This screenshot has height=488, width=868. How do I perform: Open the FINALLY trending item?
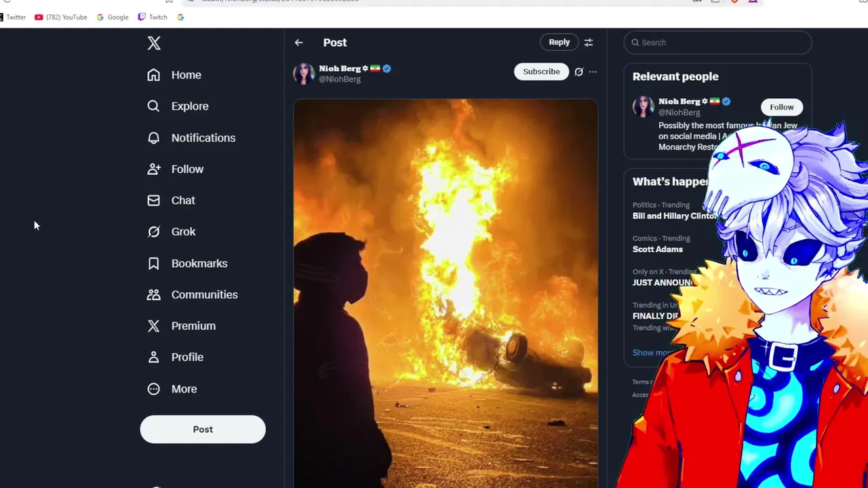click(656, 316)
